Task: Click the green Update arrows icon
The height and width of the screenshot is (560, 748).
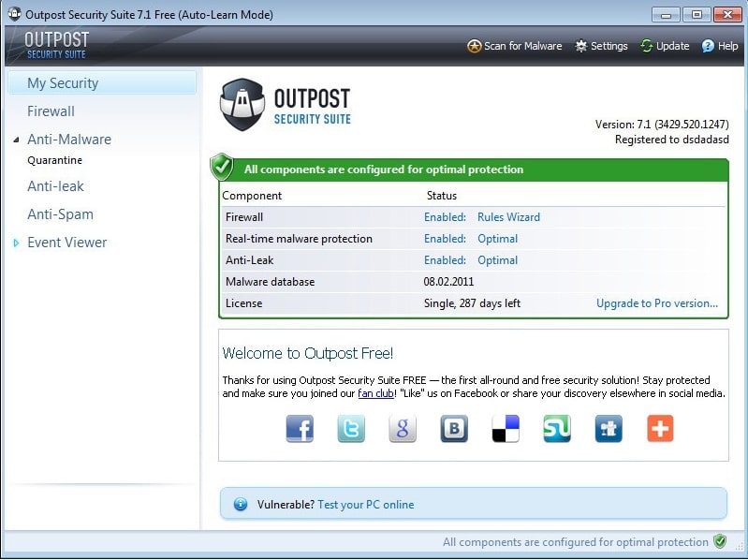Action: (x=646, y=46)
